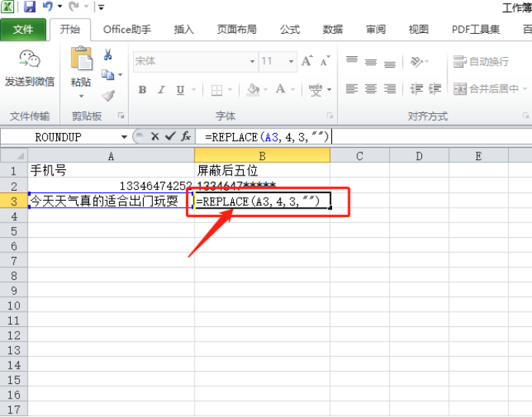Viewport: 532px width, 417px height.
Task: Open font group dialog launcher
Action: coord(330,116)
